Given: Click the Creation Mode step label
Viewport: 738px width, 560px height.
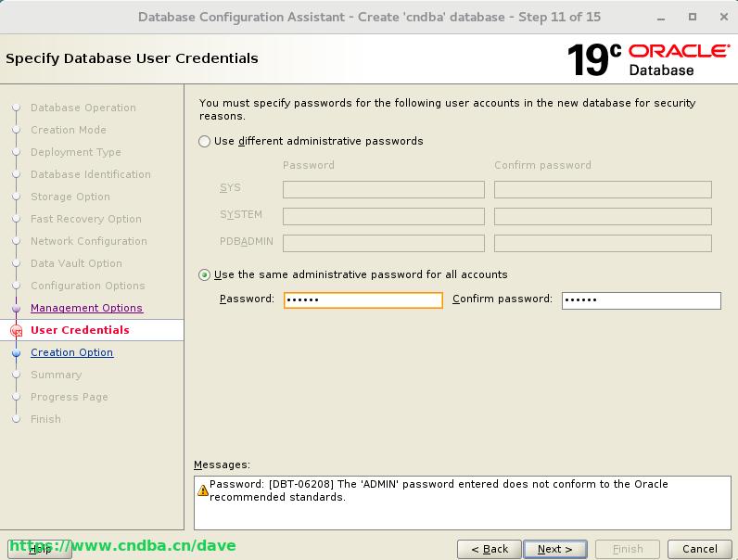Looking at the screenshot, I should (x=69, y=130).
